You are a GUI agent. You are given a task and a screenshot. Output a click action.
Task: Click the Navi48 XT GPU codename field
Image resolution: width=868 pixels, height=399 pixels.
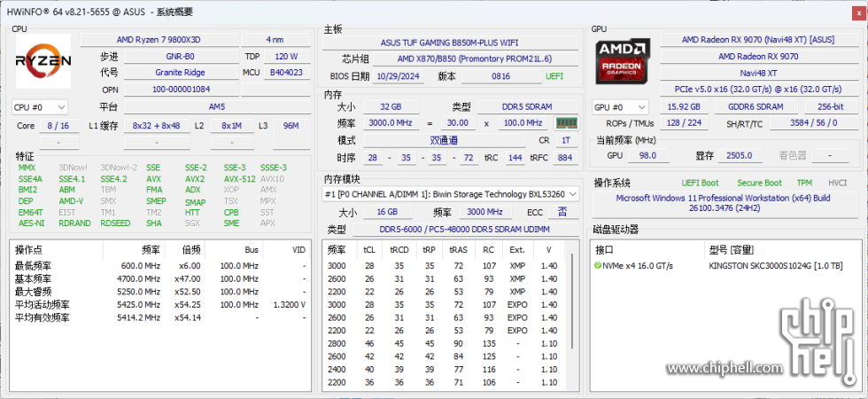coord(758,73)
